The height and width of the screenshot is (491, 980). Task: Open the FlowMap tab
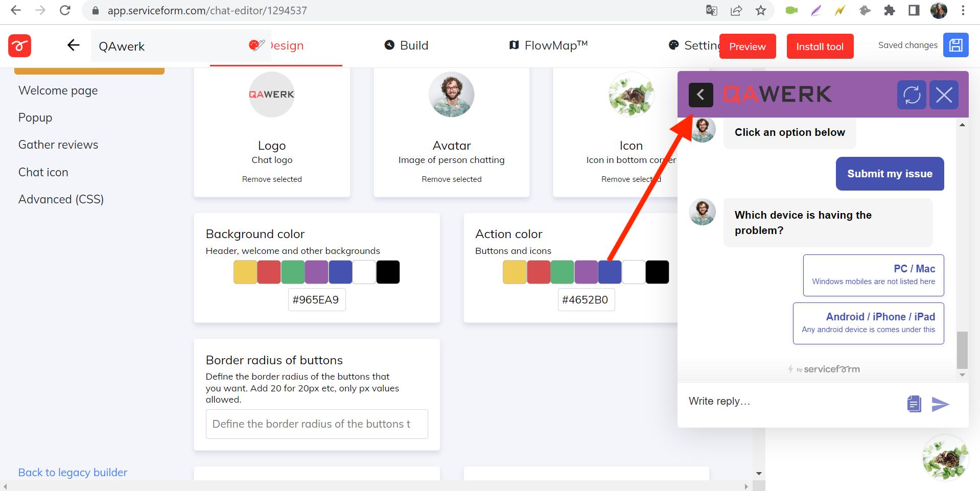tap(548, 45)
